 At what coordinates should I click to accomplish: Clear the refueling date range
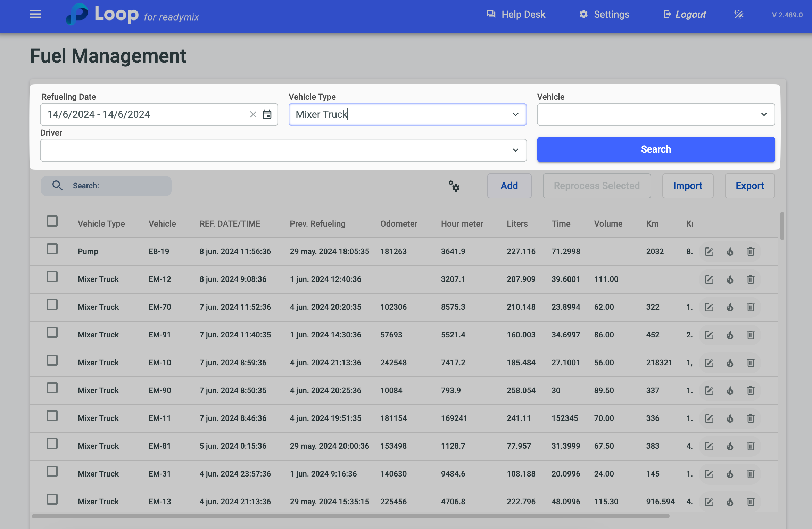click(253, 114)
